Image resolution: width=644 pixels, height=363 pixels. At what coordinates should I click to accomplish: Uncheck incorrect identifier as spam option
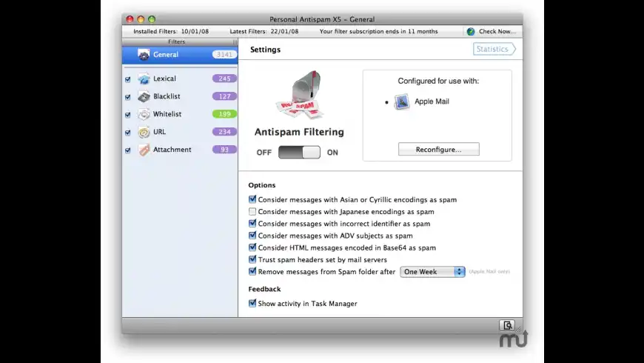pos(252,223)
